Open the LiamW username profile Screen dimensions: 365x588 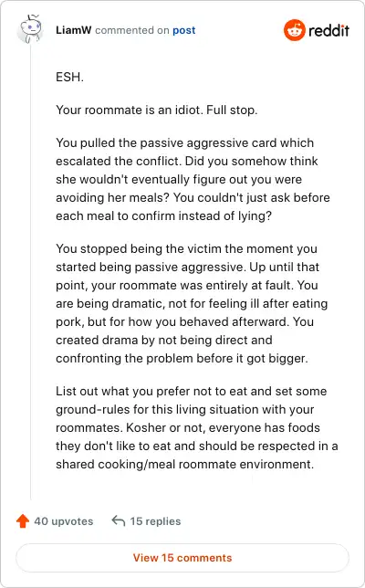[x=73, y=30]
